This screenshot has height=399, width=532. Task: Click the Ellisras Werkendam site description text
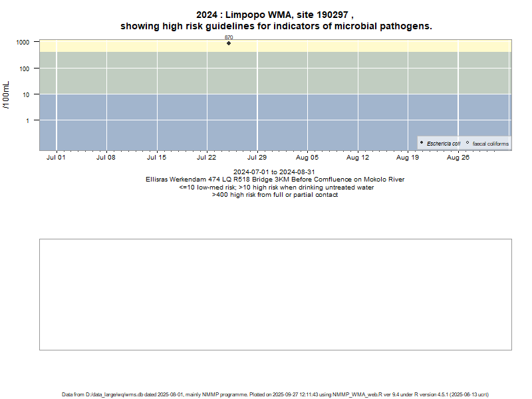pos(275,180)
